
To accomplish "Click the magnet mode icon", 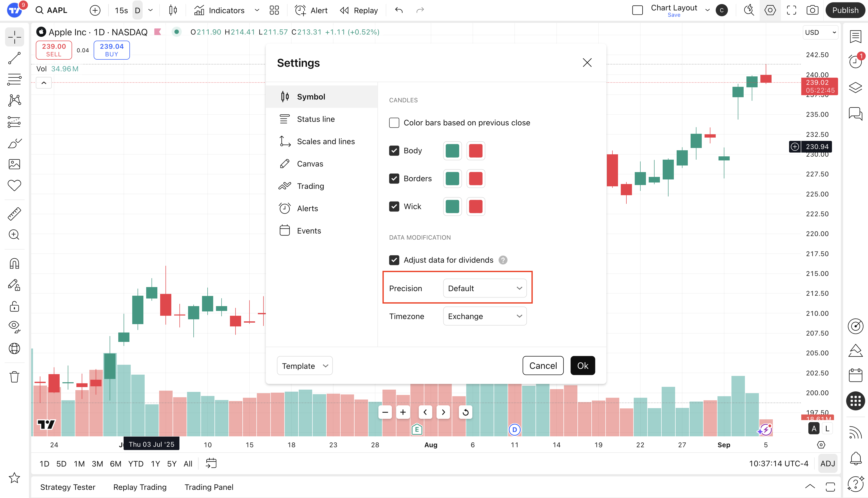I will (14, 263).
